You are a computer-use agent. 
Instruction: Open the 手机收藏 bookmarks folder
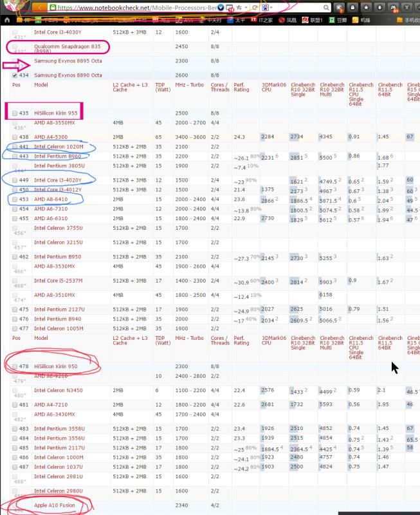point(408,20)
